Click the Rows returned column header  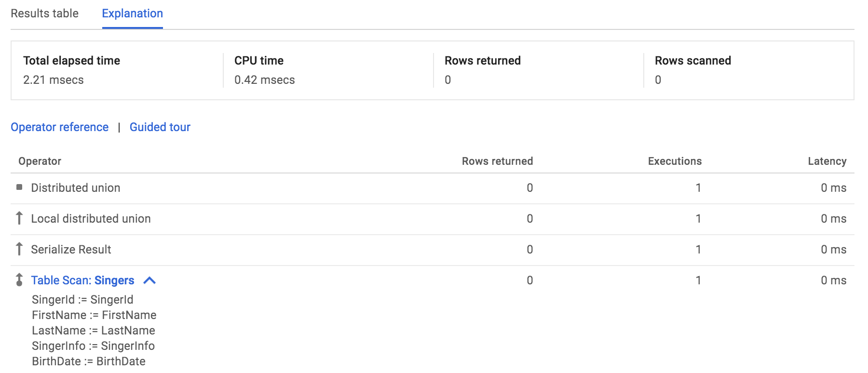click(497, 161)
